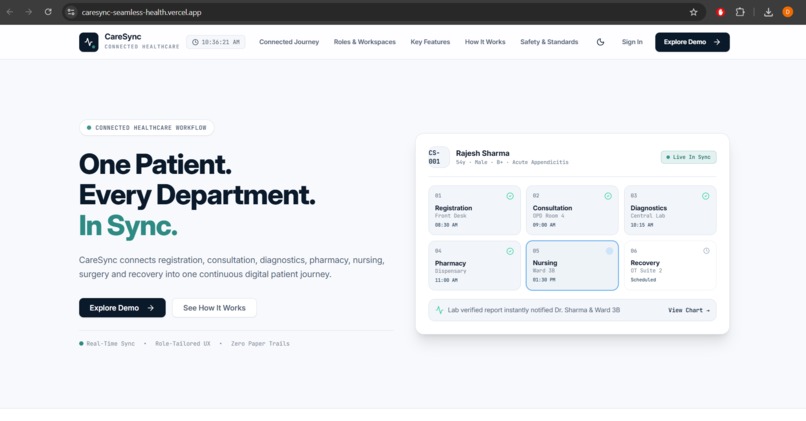Click the CareSync brand name text
The width and height of the screenshot is (806, 421).
click(x=122, y=36)
